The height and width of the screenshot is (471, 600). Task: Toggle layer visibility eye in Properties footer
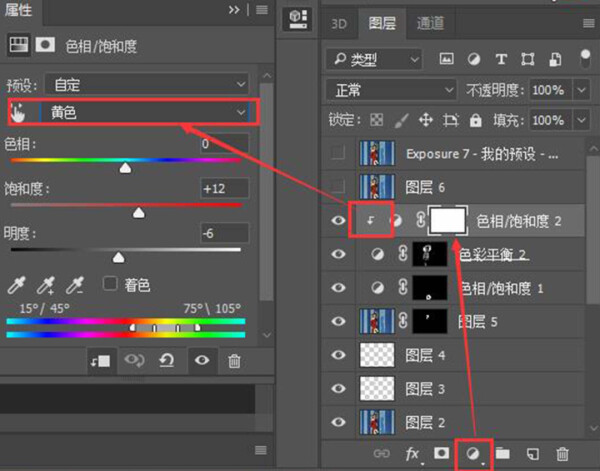pos(202,360)
